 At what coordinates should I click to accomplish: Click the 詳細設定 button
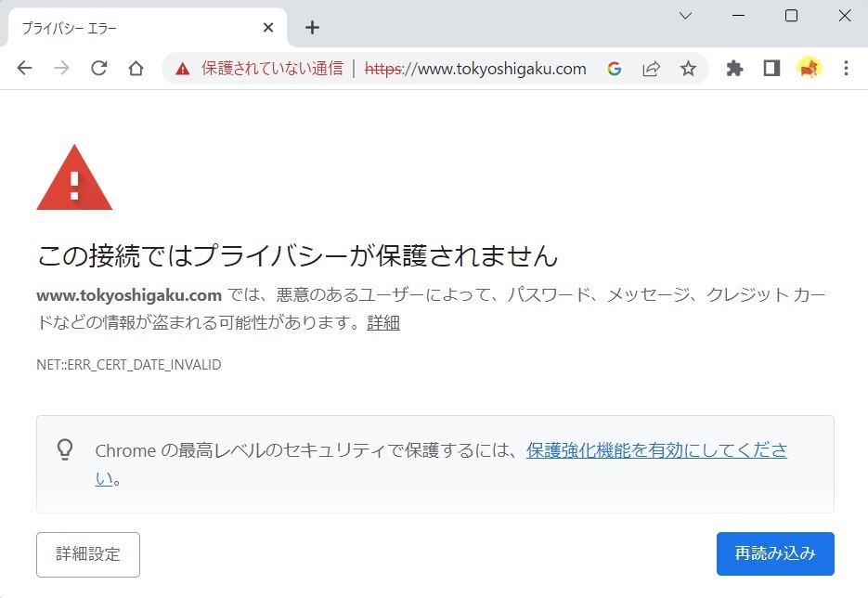[88, 554]
